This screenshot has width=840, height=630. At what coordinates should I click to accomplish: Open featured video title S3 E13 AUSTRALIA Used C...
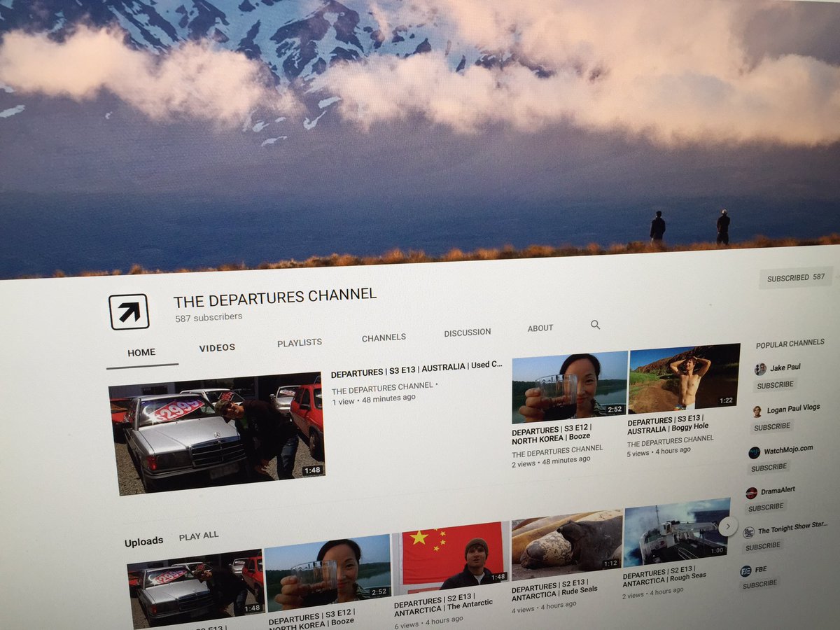[x=416, y=369]
